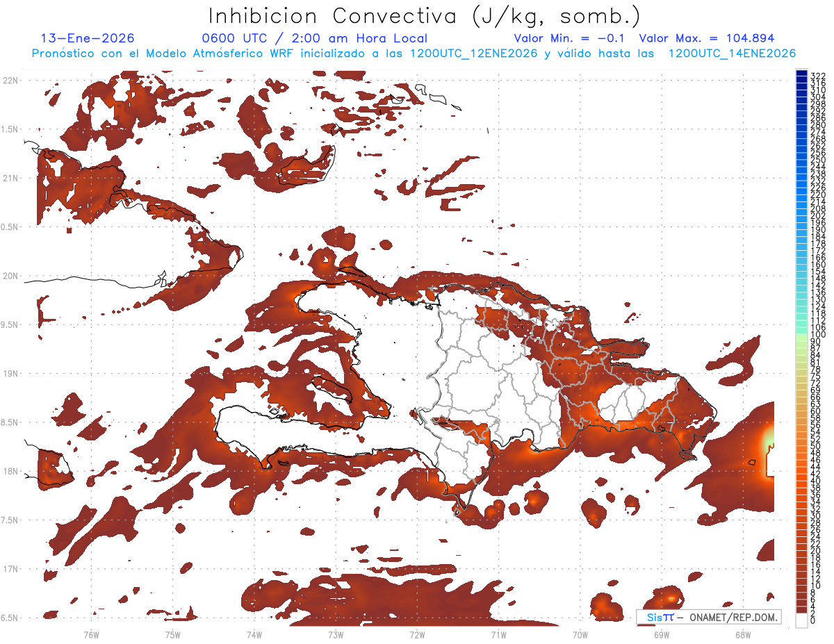The height and width of the screenshot is (644, 834).
Task: Click the '19N' latitude label
Action: [x=11, y=373]
